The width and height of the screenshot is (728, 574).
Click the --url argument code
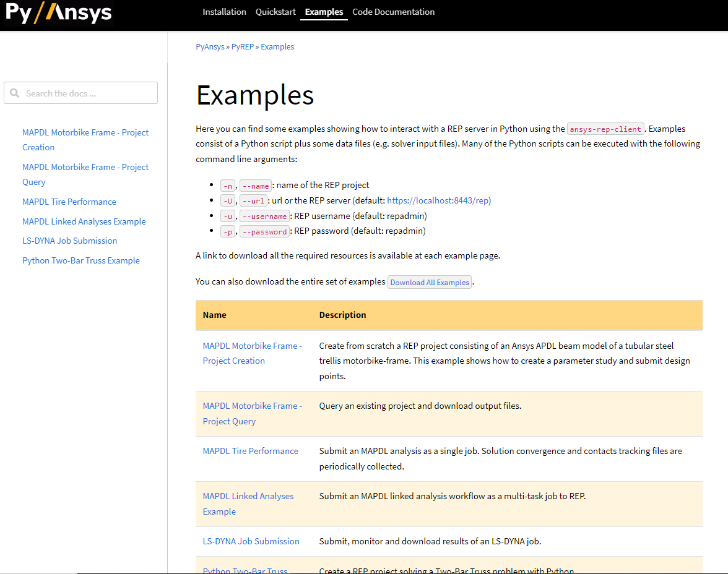tap(254, 201)
